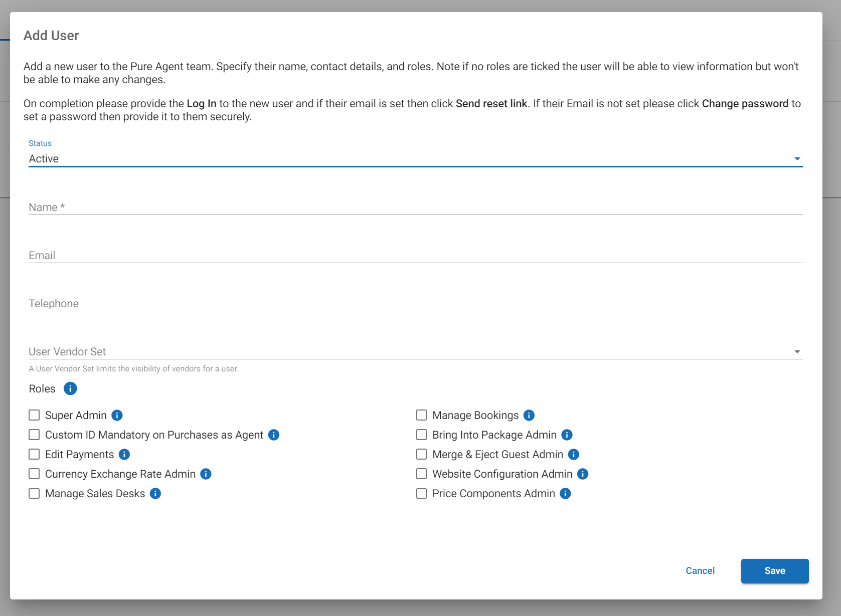Enable the Manage Bookings role checkbox
This screenshot has width=841, height=616.
pyautogui.click(x=421, y=415)
